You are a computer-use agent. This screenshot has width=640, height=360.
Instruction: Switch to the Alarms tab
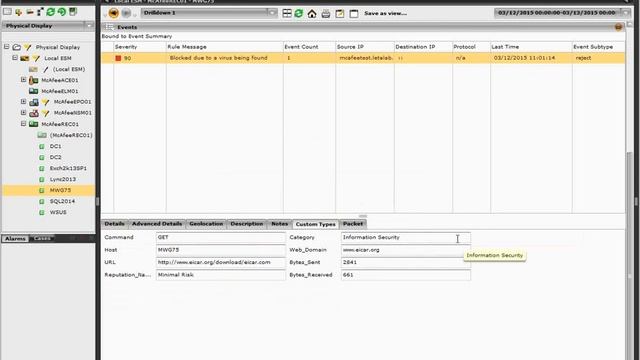click(15, 238)
